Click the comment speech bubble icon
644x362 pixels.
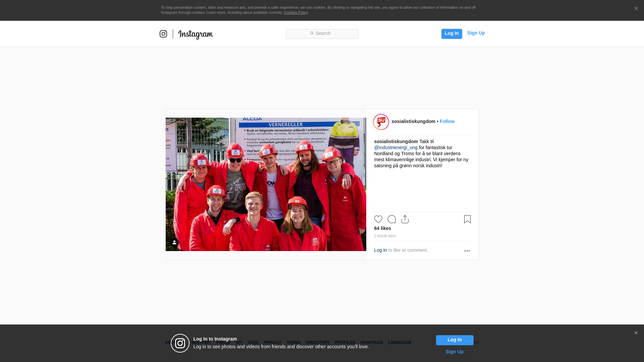[391, 219]
